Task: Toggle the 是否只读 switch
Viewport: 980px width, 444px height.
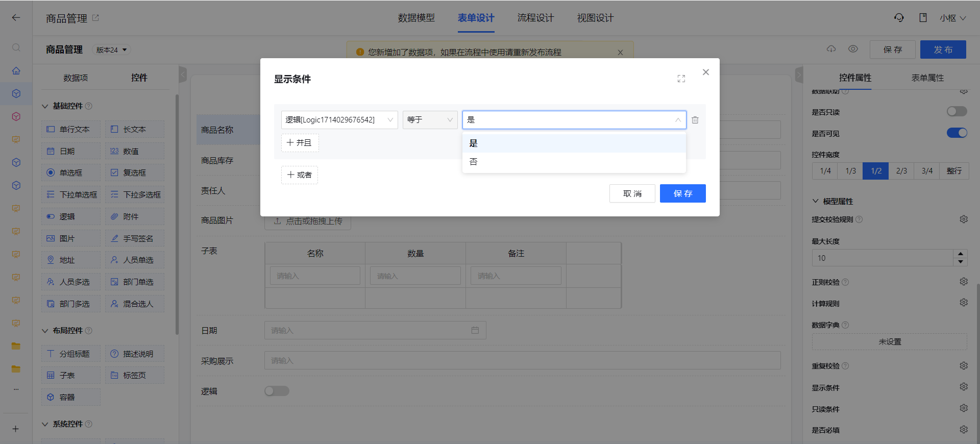Action: 957,111
